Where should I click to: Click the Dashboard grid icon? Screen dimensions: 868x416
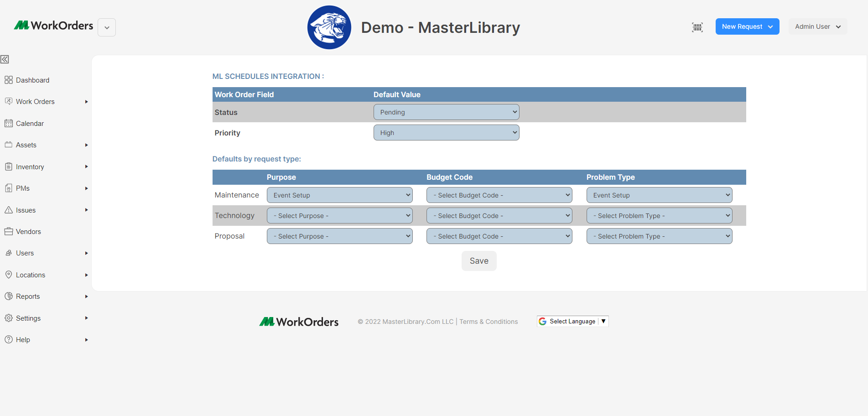click(9, 80)
